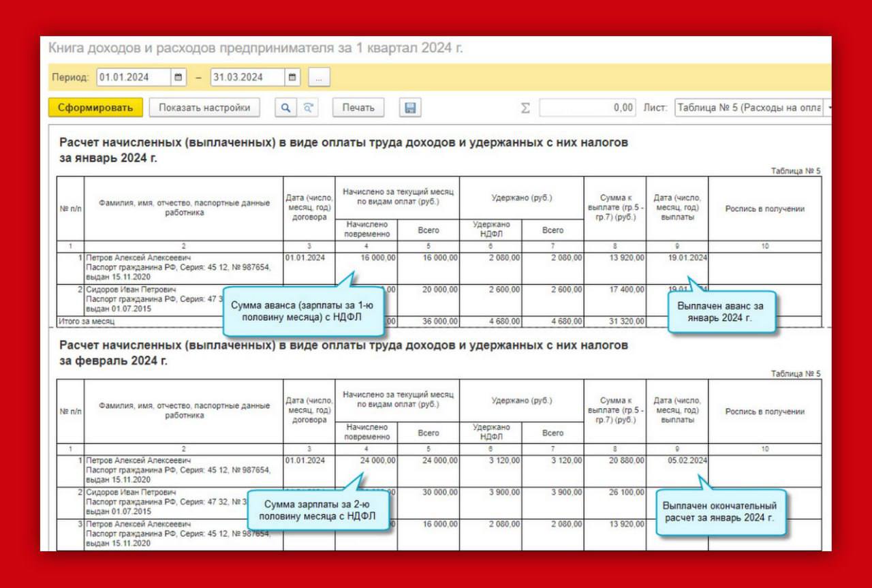The image size is (872, 588).
Task: Click the Сформировать button
Action: (x=95, y=108)
